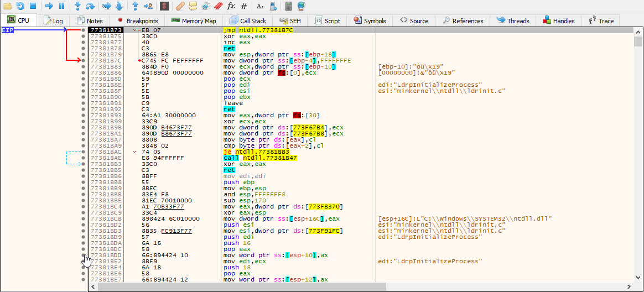Toggle breakpoint dot beside address 77381BC4

(x=84, y=207)
